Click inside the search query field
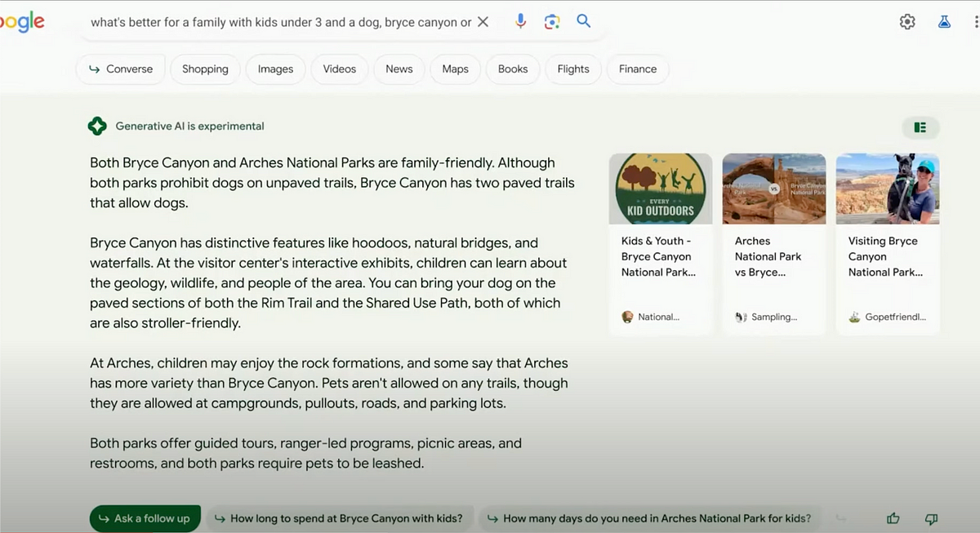 point(278,22)
